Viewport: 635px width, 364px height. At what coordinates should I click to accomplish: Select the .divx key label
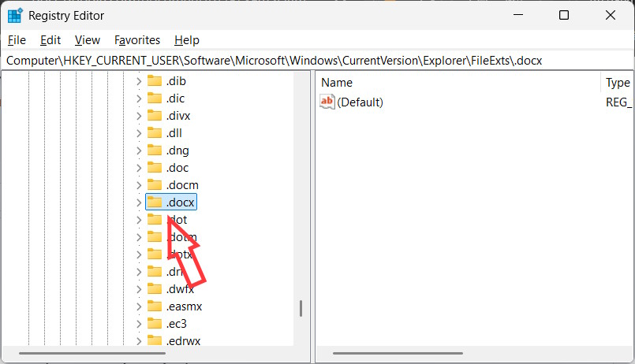pos(178,116)
